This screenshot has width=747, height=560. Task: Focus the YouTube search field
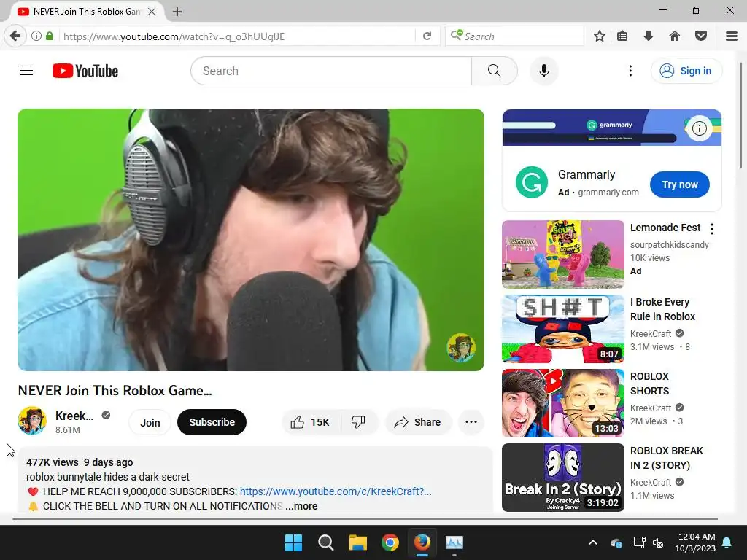[331, 71]
